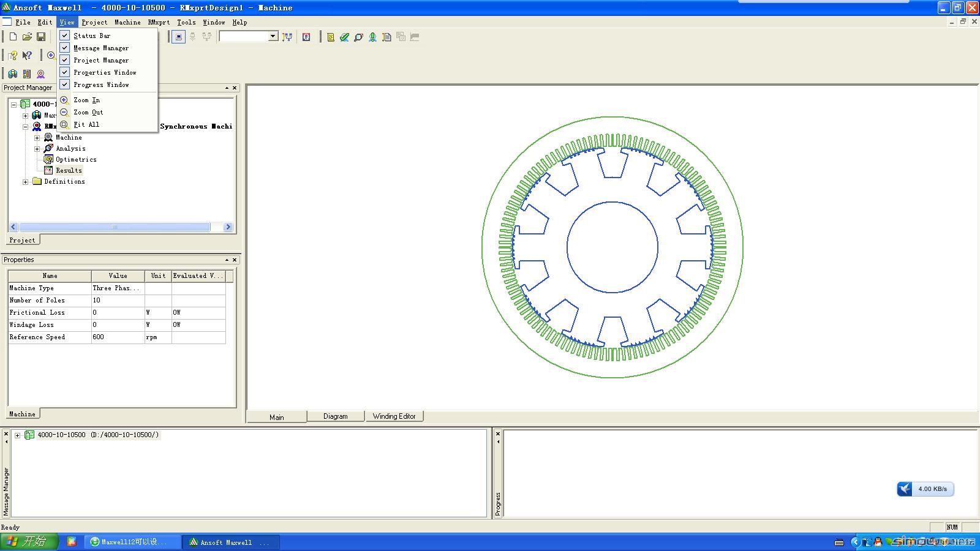This screenshot has width=980, height=551.
Task: Open the toolbar combo box dropdown
Action: (273, 37)
